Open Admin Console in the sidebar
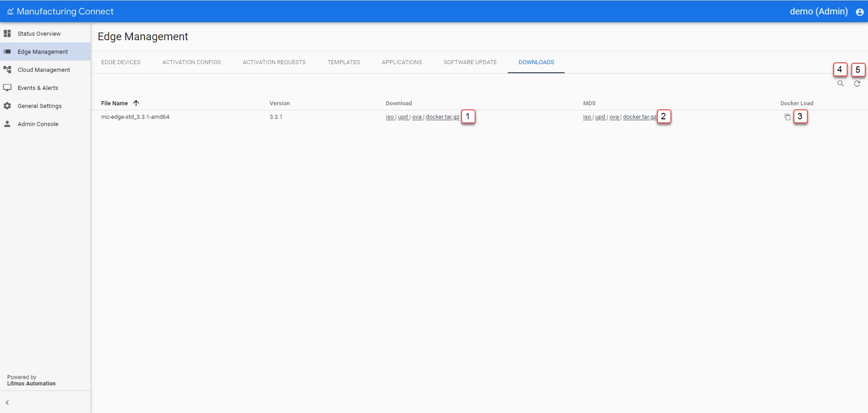The image size is (868, 413). (x=45, y=124)
